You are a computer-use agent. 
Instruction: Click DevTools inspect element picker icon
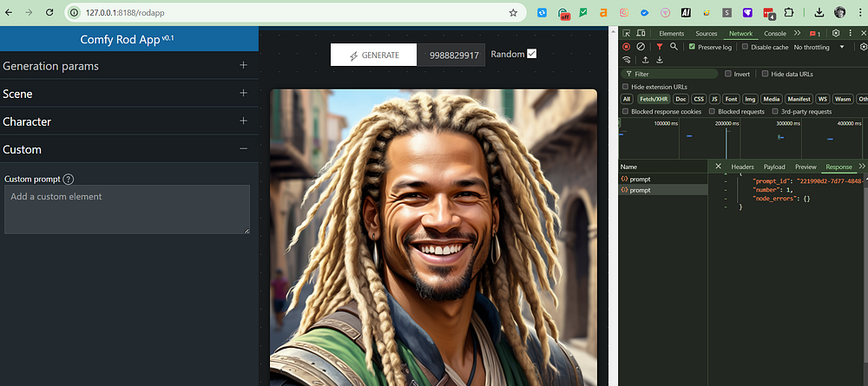[x=627, y=33]
